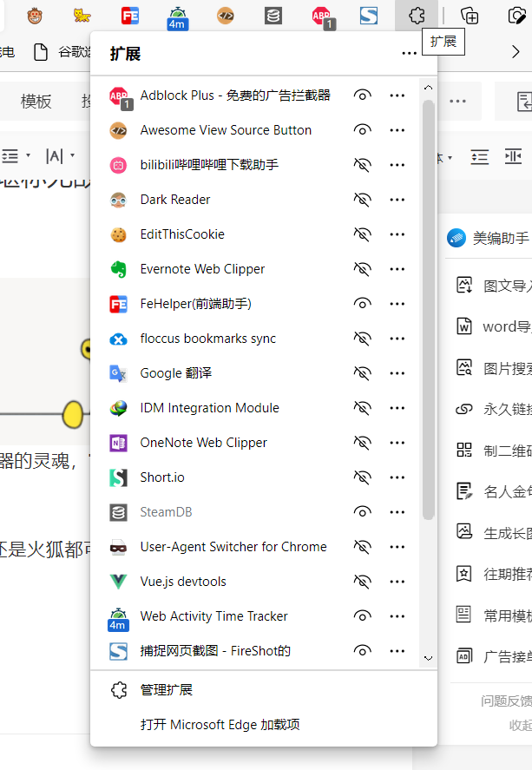
Task: Hide Adblock Plus from toolbar
Action: (x=362, y=95)
